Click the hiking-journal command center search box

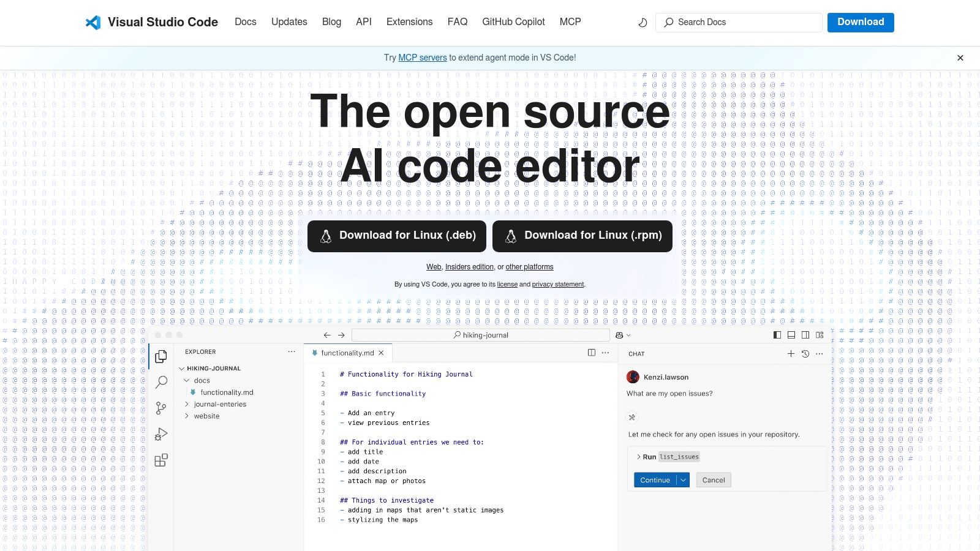click(481, 335)
